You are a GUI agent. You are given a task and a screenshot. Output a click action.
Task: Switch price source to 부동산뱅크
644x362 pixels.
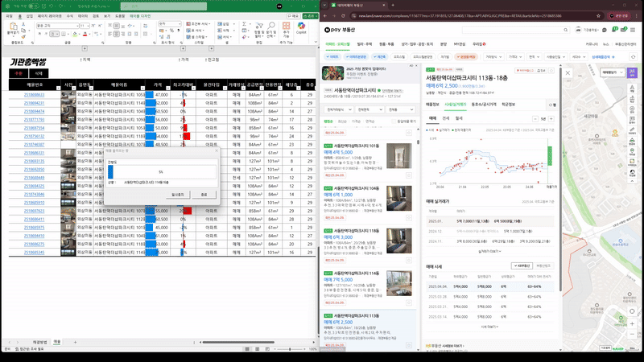pyautogui.click(x=543, y=266)
